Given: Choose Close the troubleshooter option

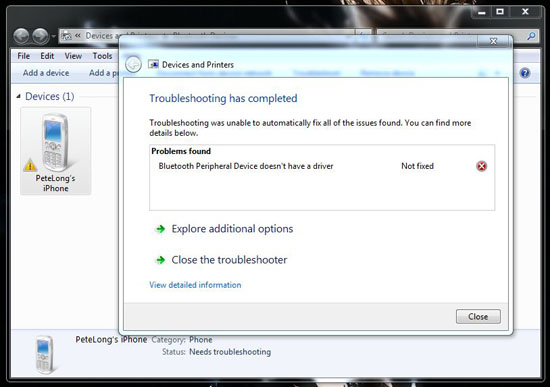Looking at the screenshot, I should coord(229,260).
